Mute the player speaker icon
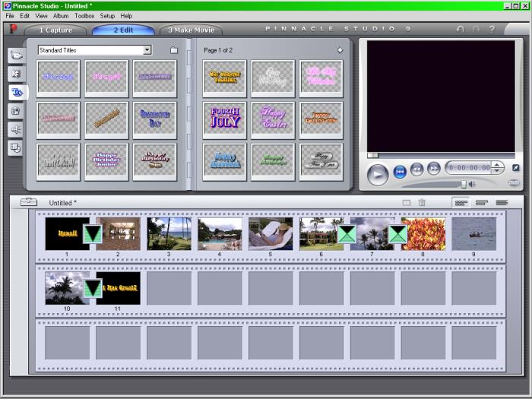This screenshot has height=399, width=532. tap(472, 184)
